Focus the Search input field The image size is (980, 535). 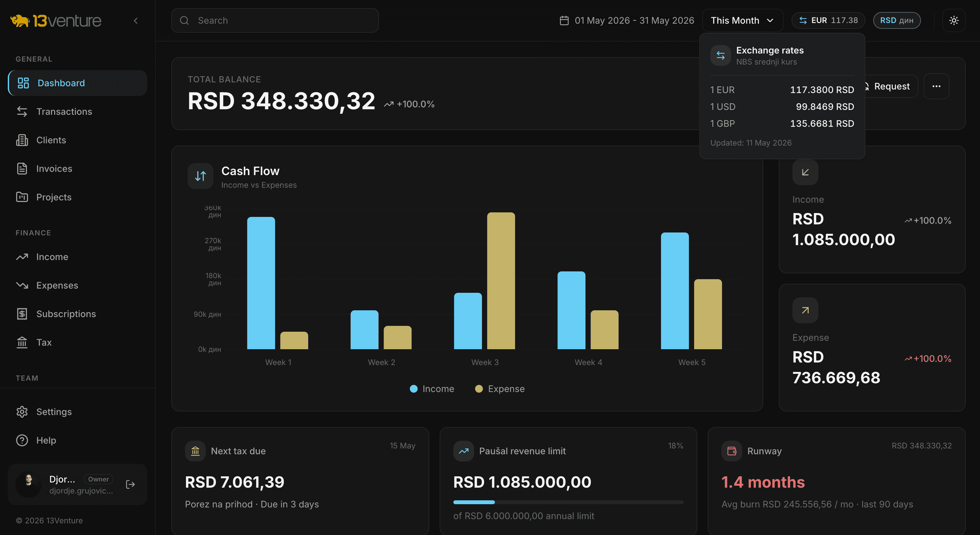coord(275,20)
